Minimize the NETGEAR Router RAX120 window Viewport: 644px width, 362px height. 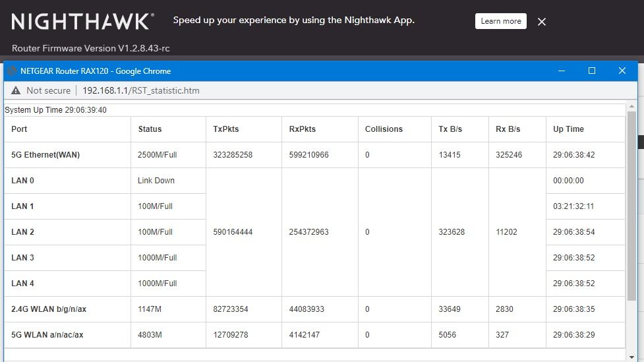coord(561,71)
